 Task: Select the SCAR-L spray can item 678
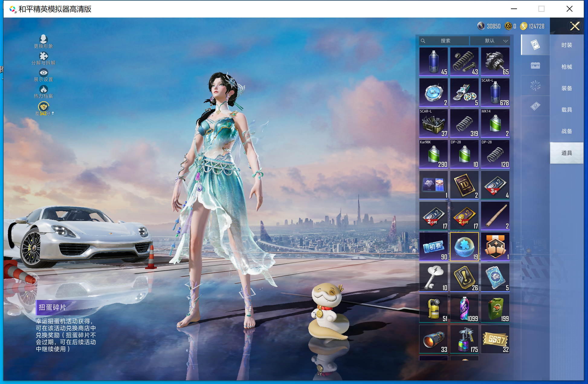495,92
